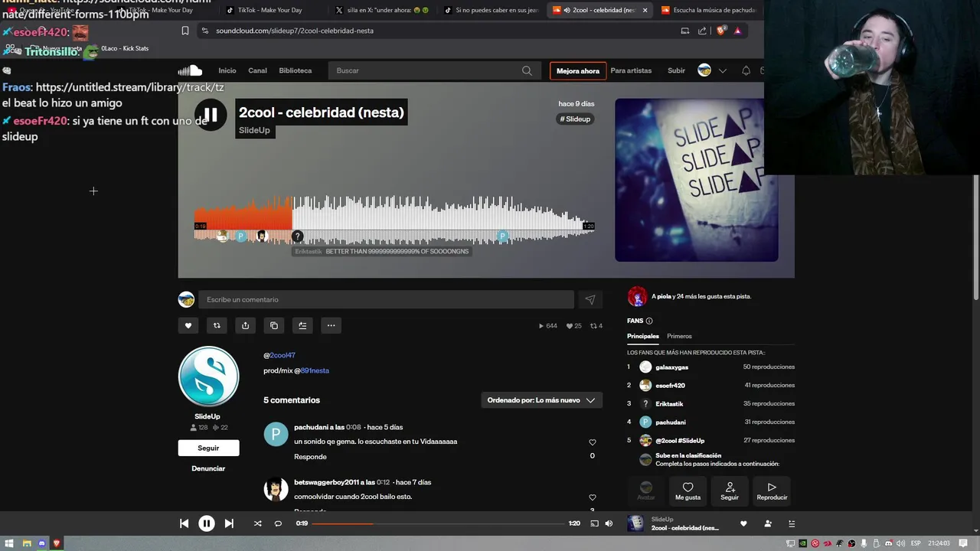Go to Inicio in SoundCloud navbar
980x551 pixels.
point(227,70)
